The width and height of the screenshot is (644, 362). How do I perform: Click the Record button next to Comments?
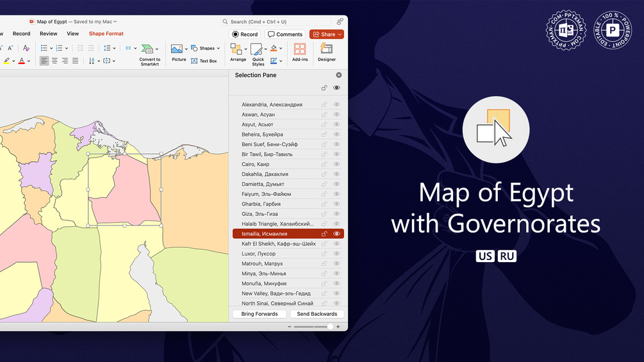pyautogui.click(x=245, y=35)
